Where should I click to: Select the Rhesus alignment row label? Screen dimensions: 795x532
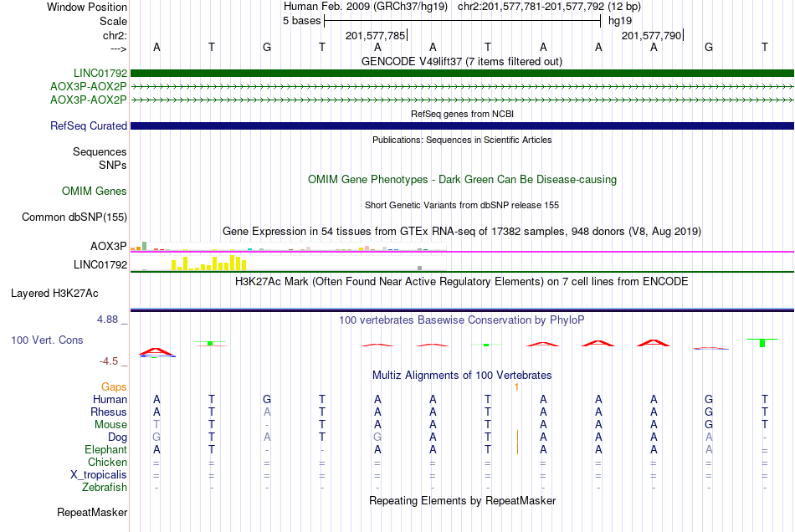coord(109,412)
